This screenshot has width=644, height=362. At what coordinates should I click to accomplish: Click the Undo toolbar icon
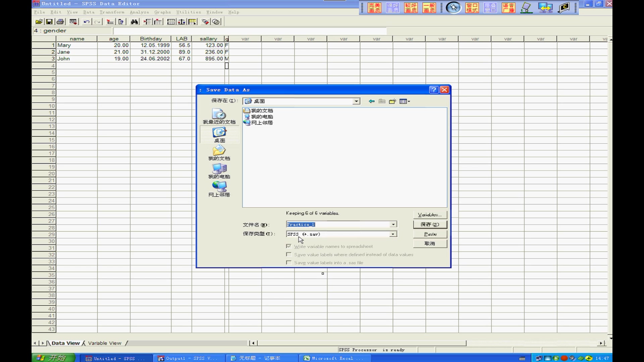click(87, 22)
